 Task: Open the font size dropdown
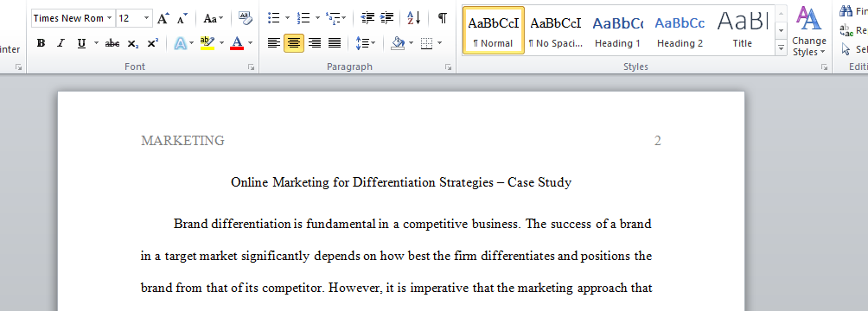[x=147, y=18]
